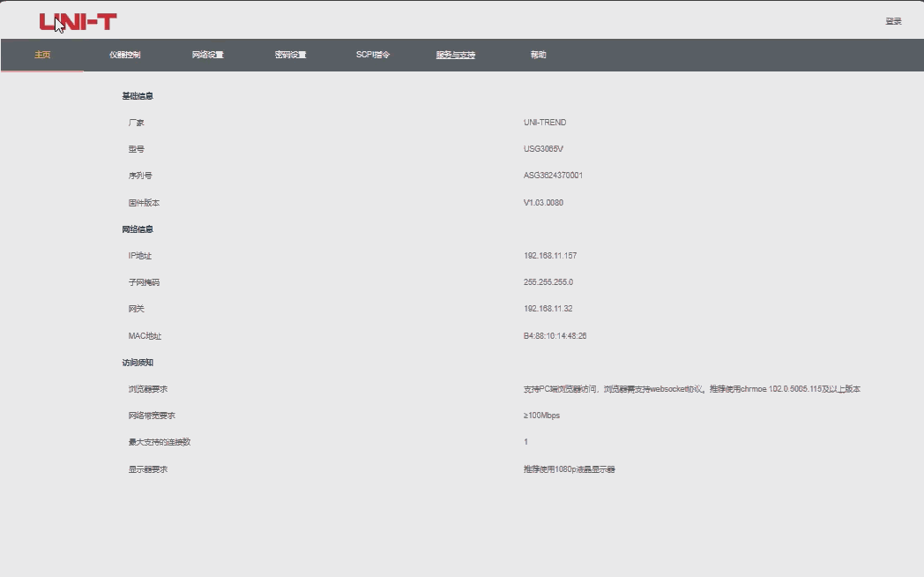Open the 服务与支持 support link
This screenshot has width=924, height=577.
coord(455,55)
